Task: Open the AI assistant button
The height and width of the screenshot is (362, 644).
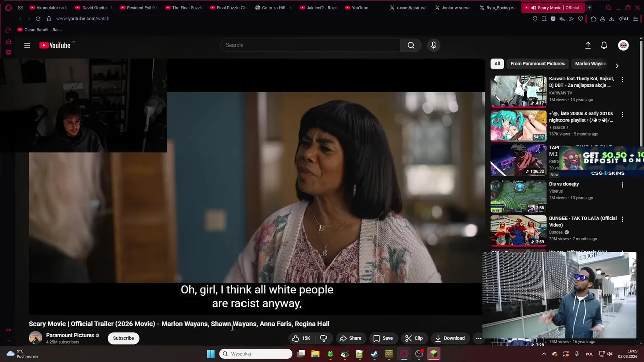Action: click(623, 19)
